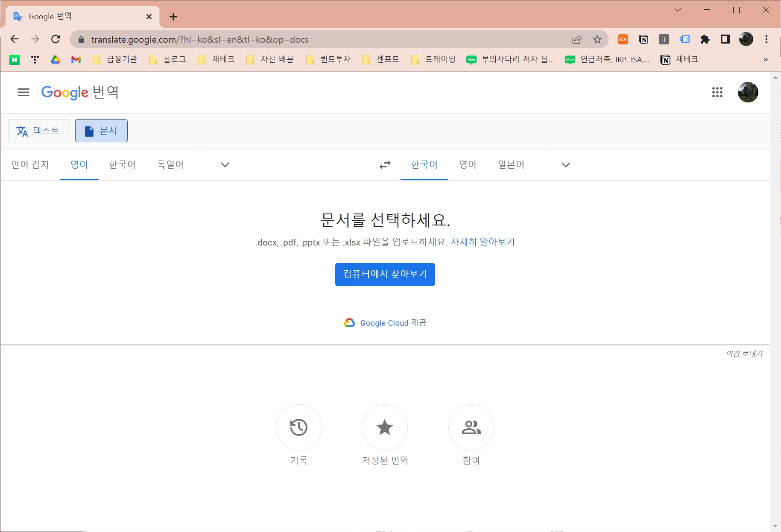Open the 연금저축, IRP, ISA blog bookmark
This screenshot has width=781, height=532.
point(608,60)
